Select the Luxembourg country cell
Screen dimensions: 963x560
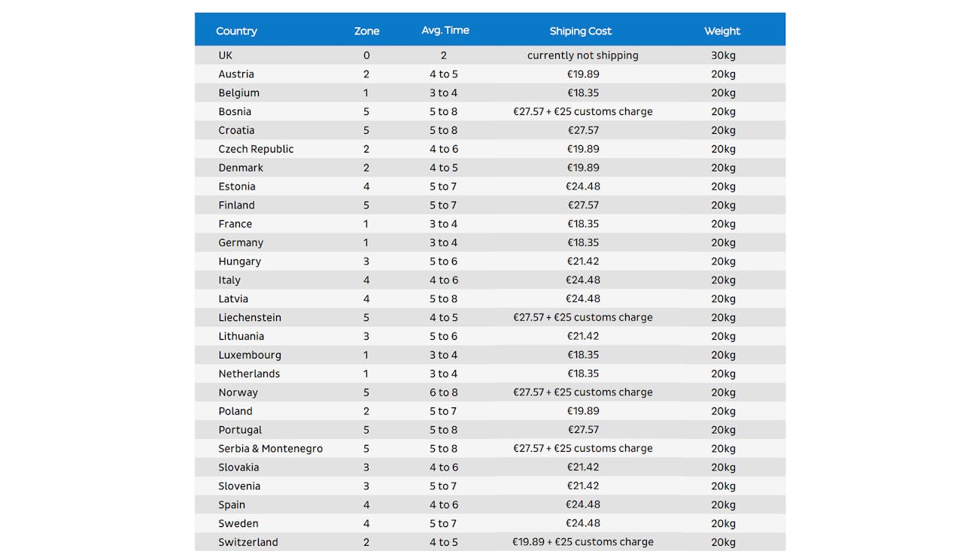[250, 355]
